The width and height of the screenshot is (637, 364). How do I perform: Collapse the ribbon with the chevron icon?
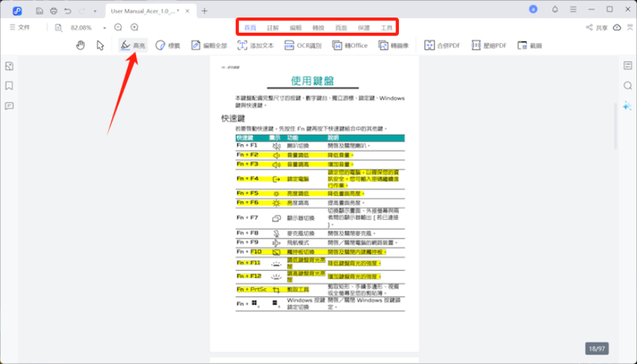click(x=630, y=28)
